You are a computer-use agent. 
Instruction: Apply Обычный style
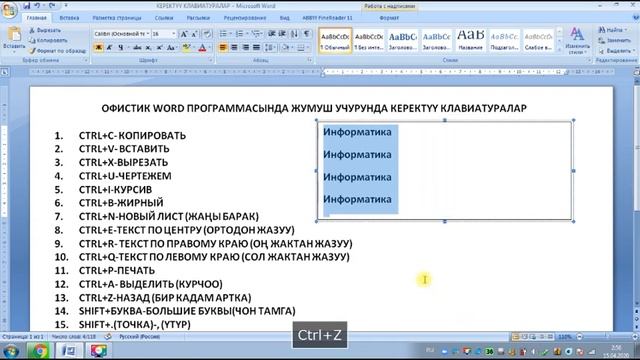pyautogui.click(x=335, y=40)
